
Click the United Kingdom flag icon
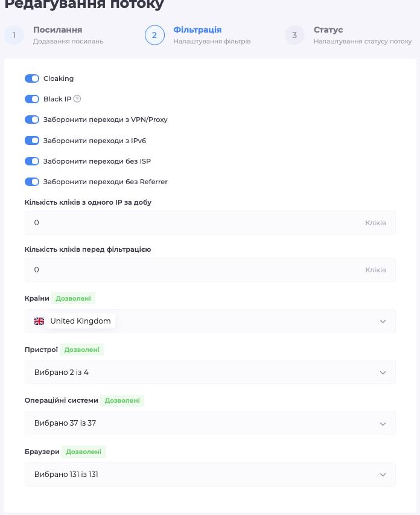tap(39, 321)
